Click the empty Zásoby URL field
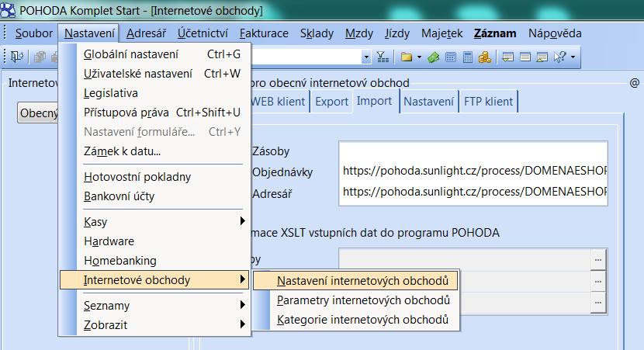This screenshot has width=644, height=350. (x=473, y=151)
